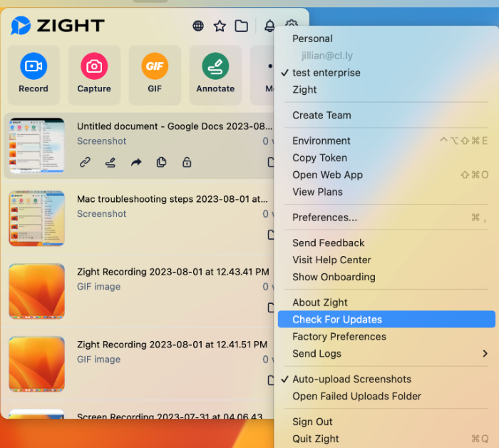Viewport: 499px width, 448px height.
Task: Open the bell notifications icon
Action: [269, 26]
